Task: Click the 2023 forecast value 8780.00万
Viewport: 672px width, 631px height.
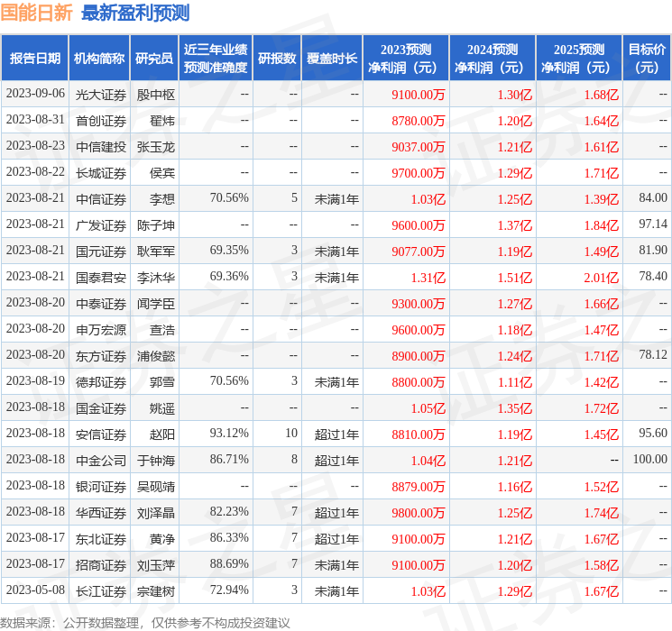Action: point(419,121)
